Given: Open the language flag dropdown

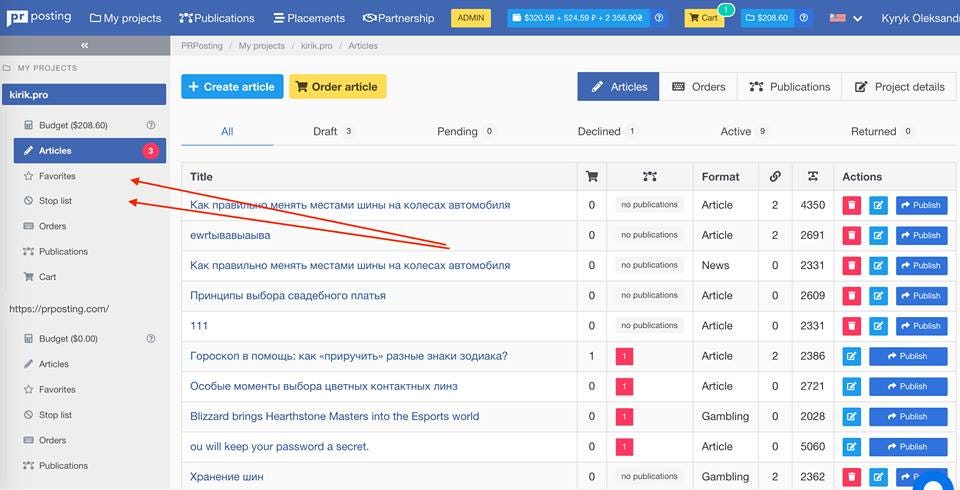Looking at the screenshot, I should 846,18.
